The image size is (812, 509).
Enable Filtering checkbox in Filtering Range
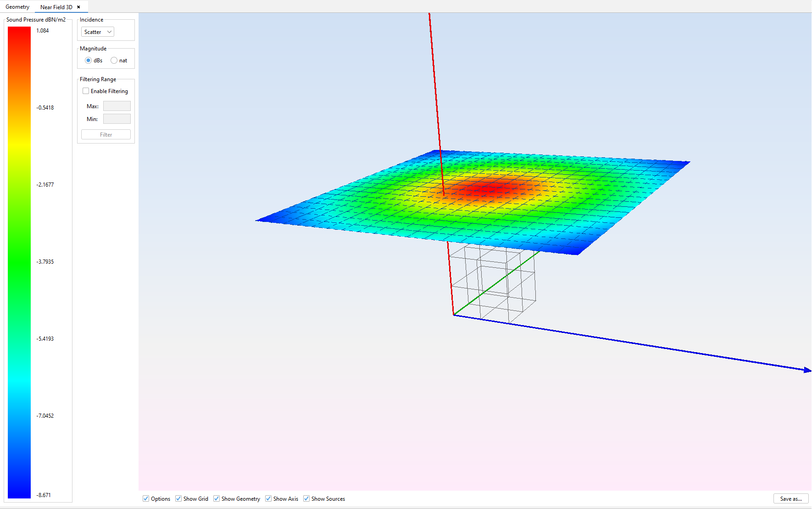click(x=86, y=91)
